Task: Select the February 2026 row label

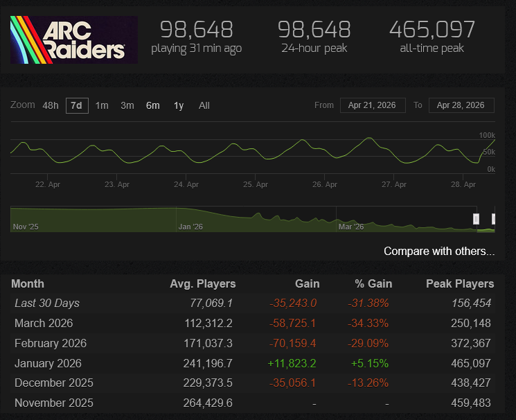Action: pyautogui.click(x=51, y=343)
